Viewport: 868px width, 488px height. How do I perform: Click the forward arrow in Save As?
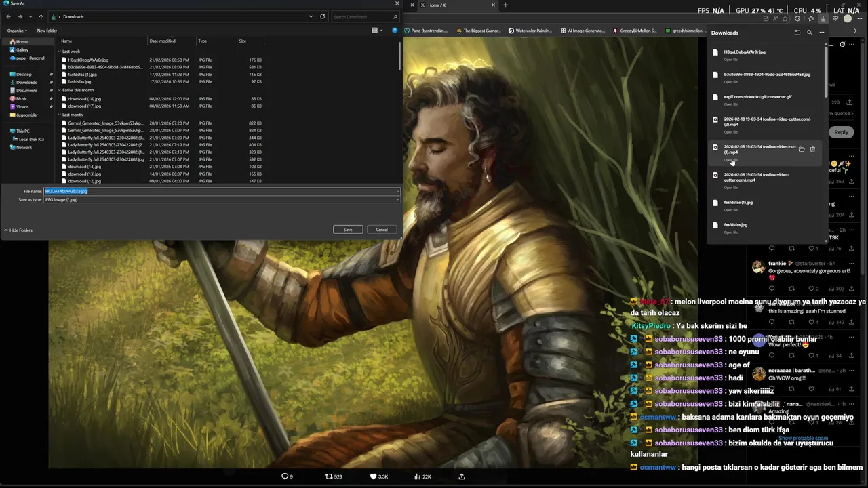click(20, 16)
